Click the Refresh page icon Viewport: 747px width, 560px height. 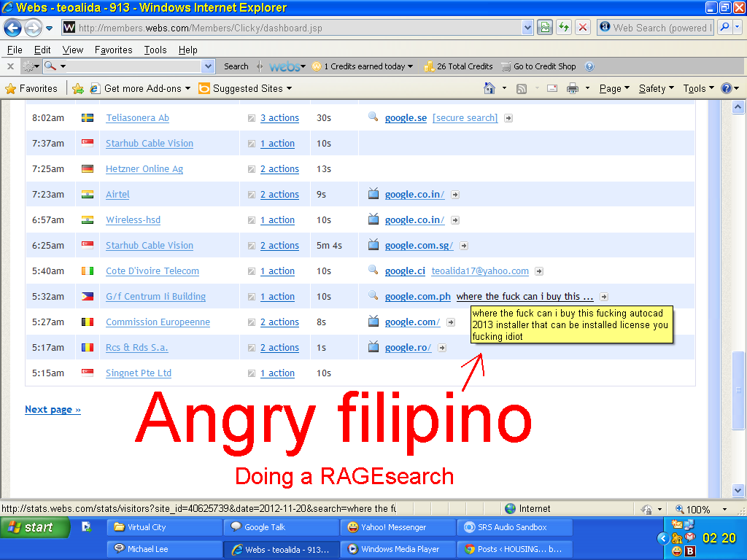tap(564, 28)
